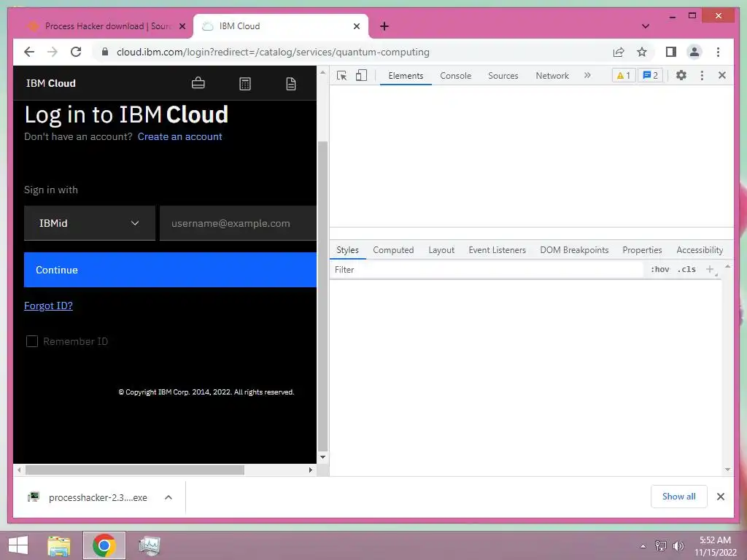Show more DevTools tabs chevron

coord(587,75)
